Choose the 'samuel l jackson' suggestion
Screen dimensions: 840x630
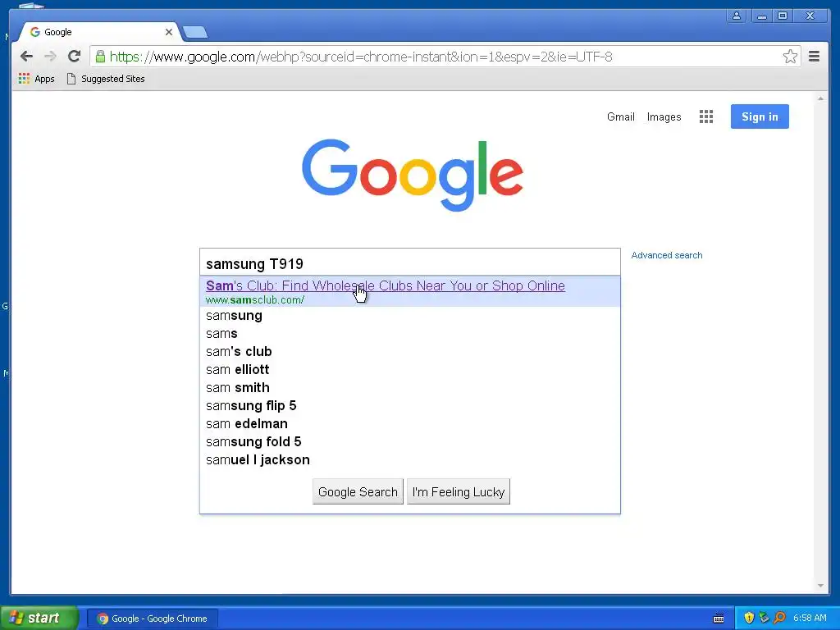410,459
